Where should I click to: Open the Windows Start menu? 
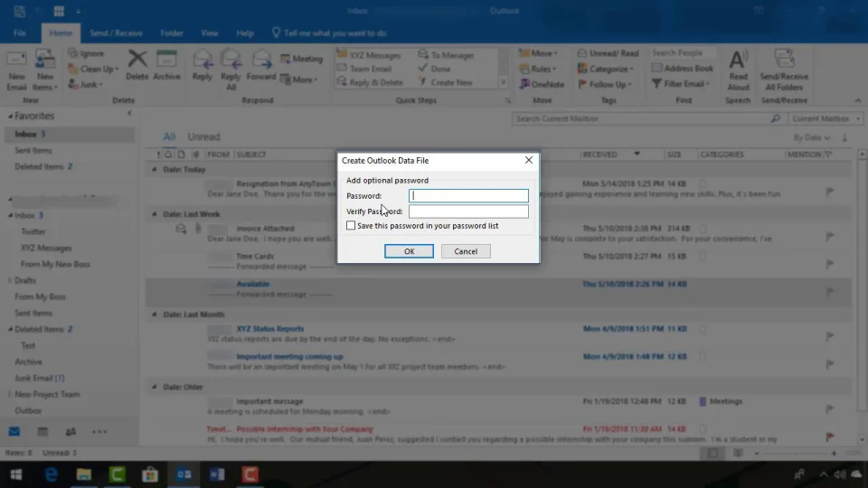pyautogui.click(x=16, y=474)
